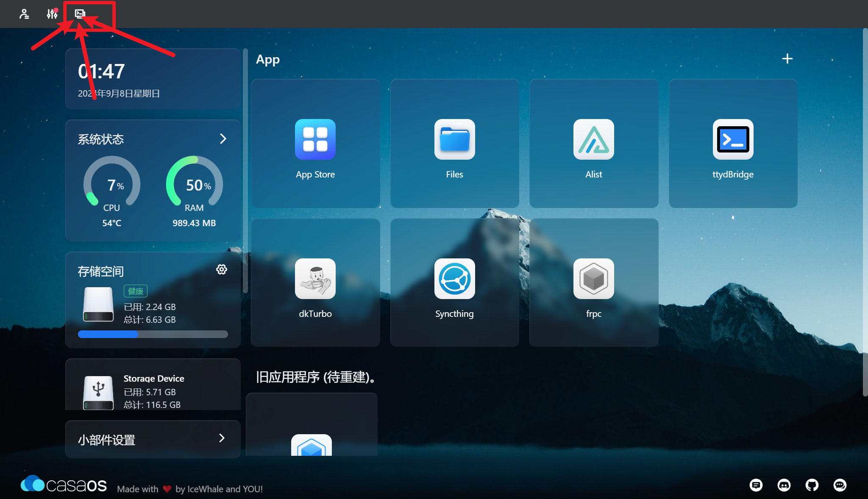Click the page scrollbar on right edge
The width and height of the screenshot is (868, 499).
click(865, 212)
